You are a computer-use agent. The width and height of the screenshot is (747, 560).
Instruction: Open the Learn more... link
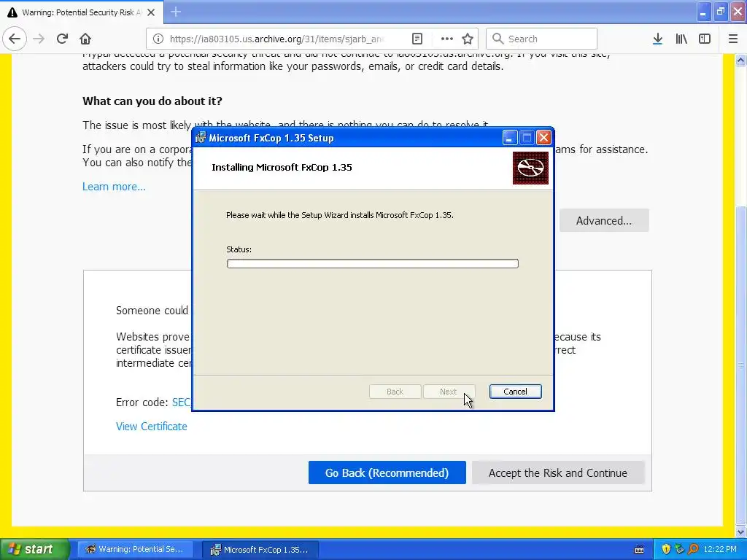114,187
